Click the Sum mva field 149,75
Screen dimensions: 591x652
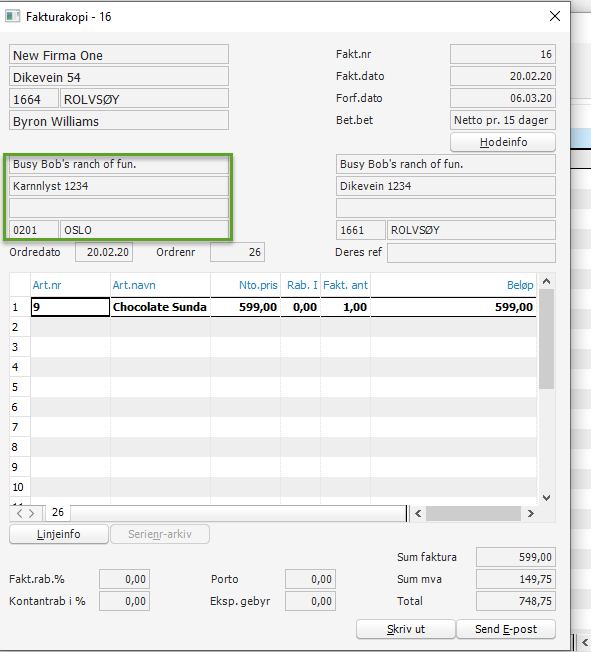[516, 579]
